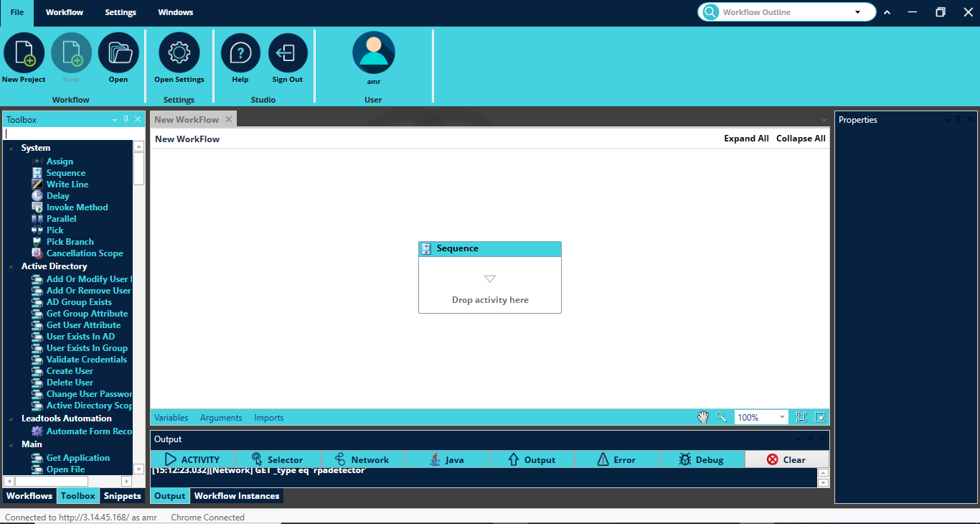Select the pan hand tool icon
980x524 pixels.
click(703, 417)
